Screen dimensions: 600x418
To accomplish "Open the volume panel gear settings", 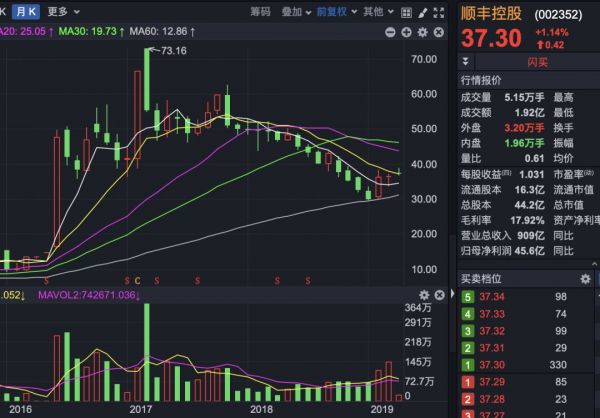I will [x=424, y=295].
